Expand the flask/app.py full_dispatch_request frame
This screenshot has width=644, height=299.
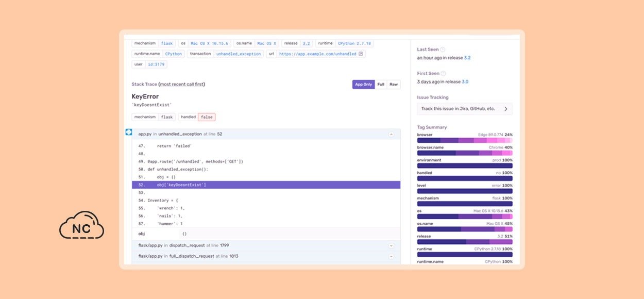[391, 256]
